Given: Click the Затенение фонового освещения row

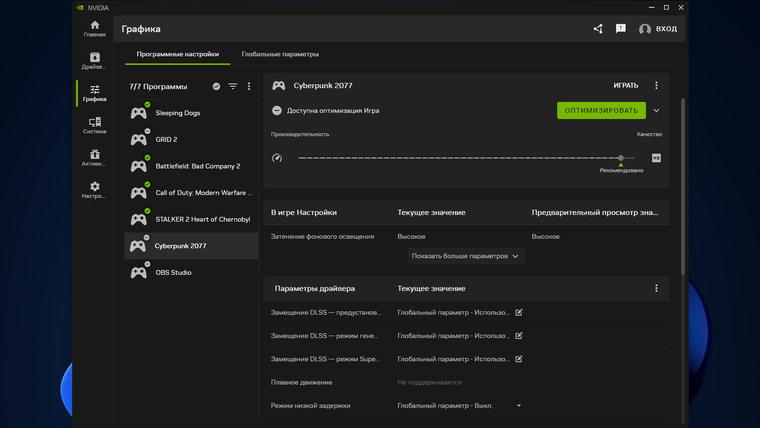Looking at the screenshot, I should tap(466, 237).
